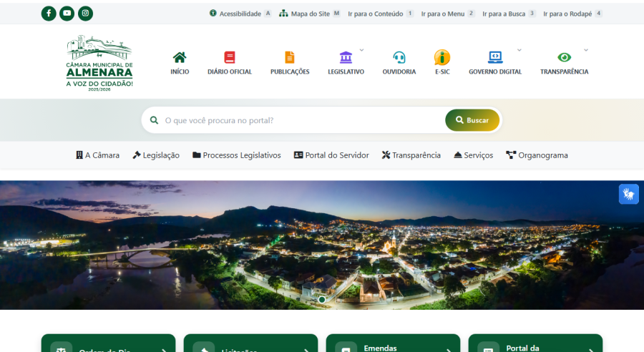This screenshot has height=352, width=644.
Task: Open the Instagram profile icon
Action: coord(85,14)
